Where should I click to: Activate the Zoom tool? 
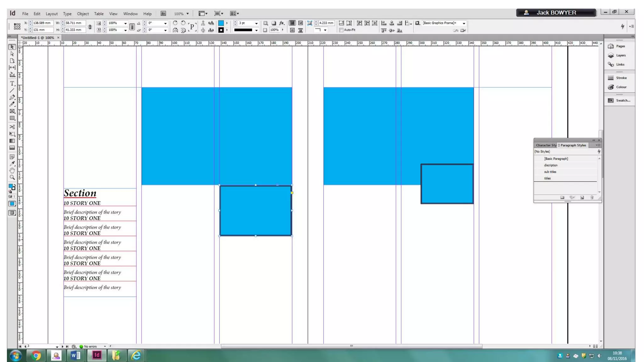click(12, 178)
